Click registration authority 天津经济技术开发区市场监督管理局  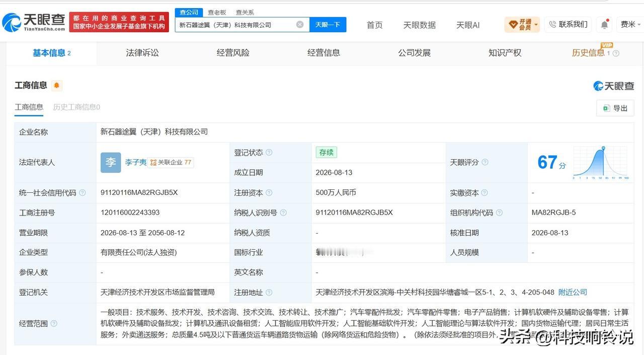[x=157, y=292]
